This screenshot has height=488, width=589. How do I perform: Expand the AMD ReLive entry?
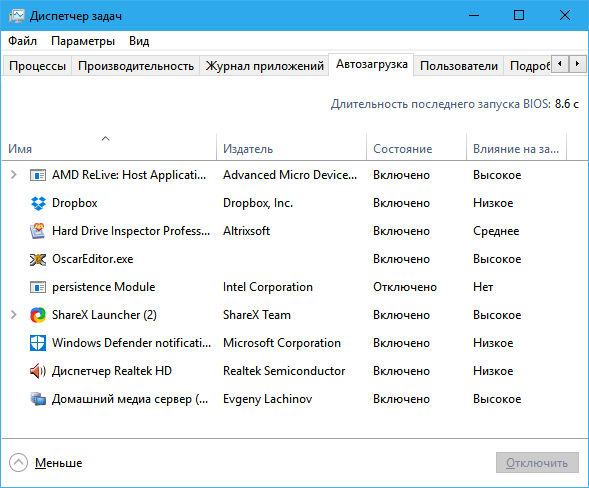pos(14,175)
